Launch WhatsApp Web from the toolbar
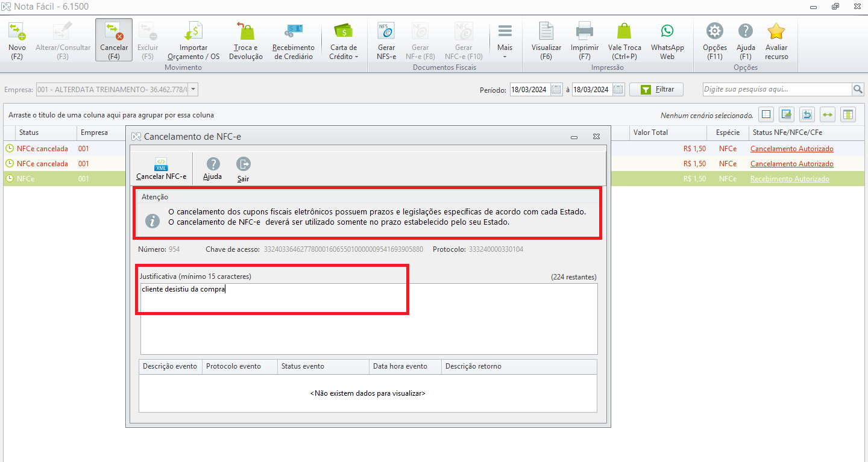This screenshot has width=868, height=462. pyautogui.click(x=667, y=40)
